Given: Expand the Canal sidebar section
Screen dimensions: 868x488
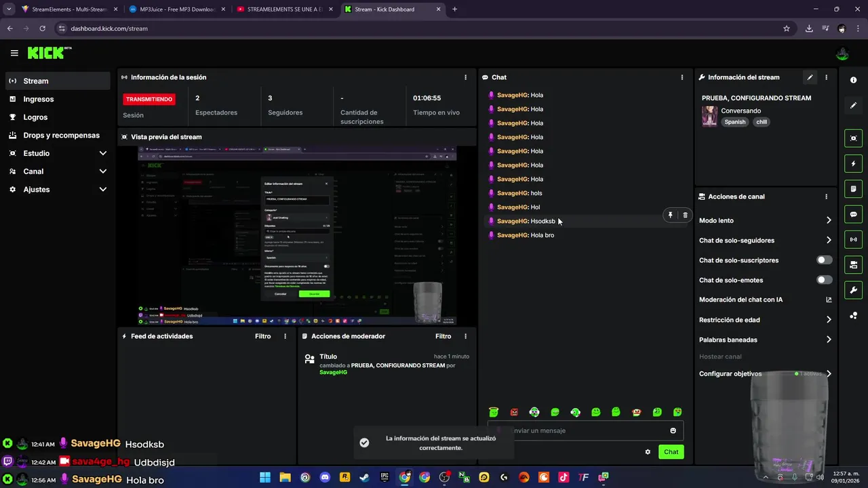Looking at the screenshot, I should click(58, 171).
